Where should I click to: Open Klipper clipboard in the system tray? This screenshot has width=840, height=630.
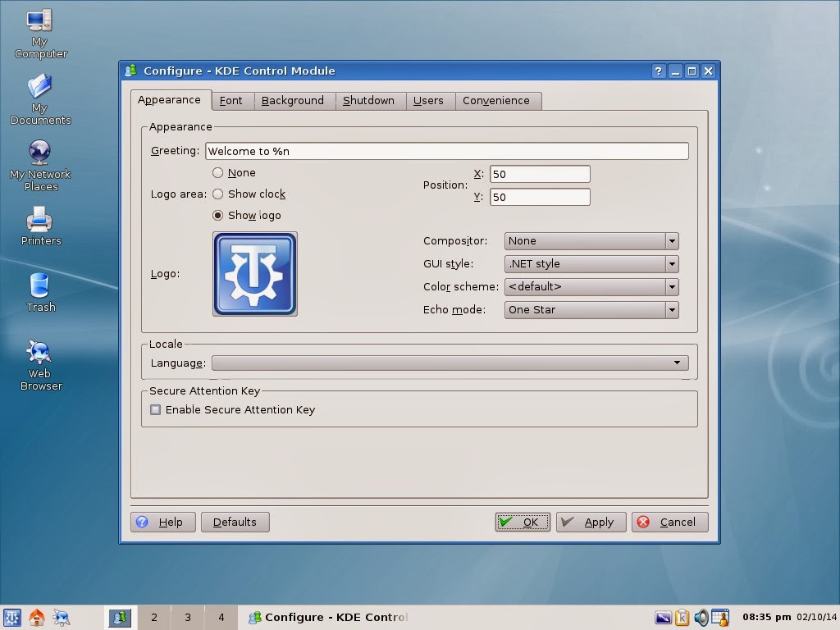pos(682,617)
